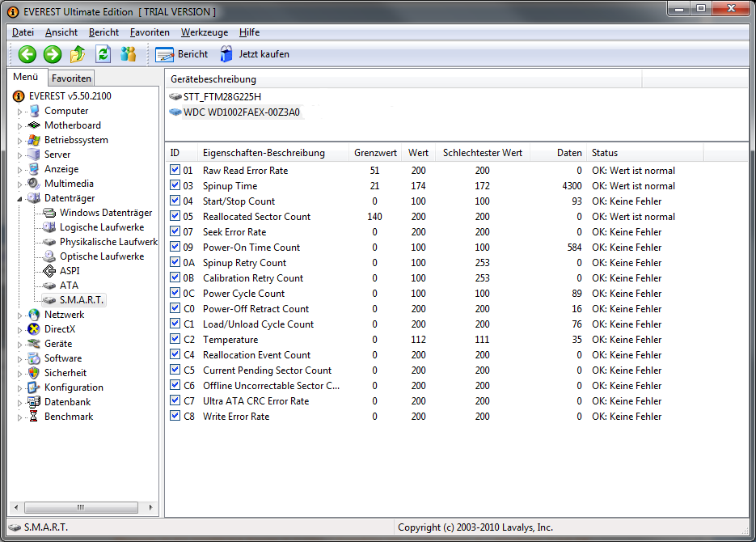
Task: Toggle the Temperature attribute checkbox
Action: (175, 339)
